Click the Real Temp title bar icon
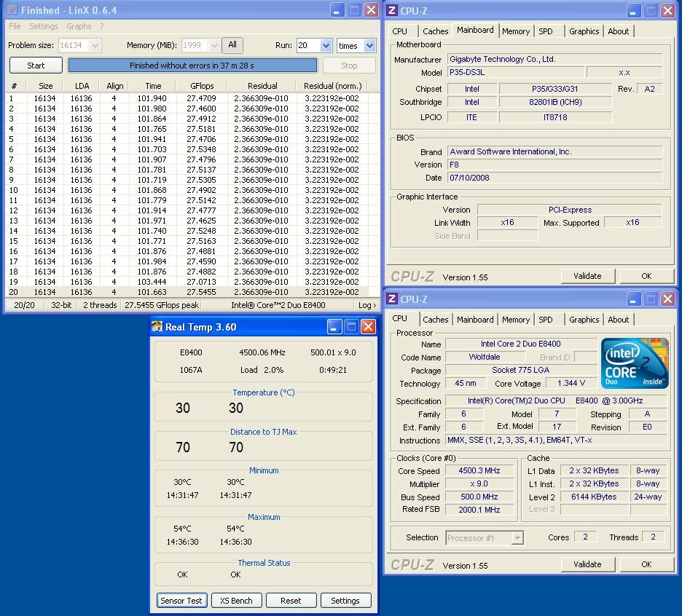 (157, 326)
